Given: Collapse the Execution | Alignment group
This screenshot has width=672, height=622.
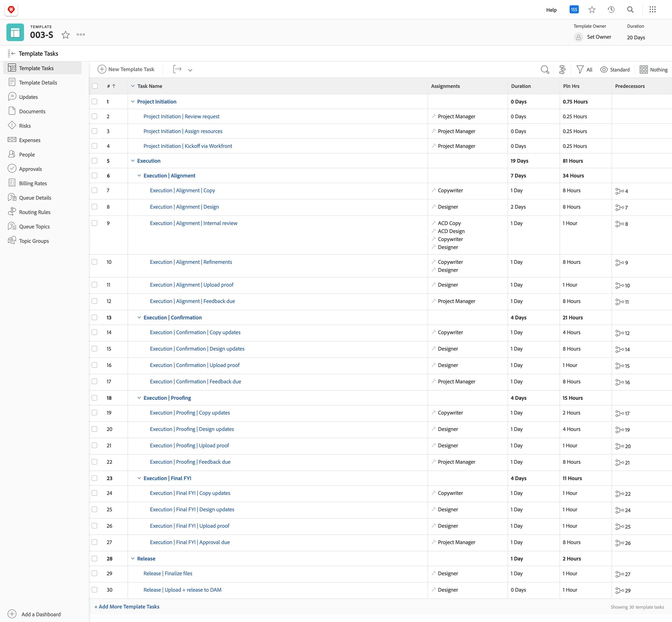Looking at the screenshot, I should click(x=139, y=176).
